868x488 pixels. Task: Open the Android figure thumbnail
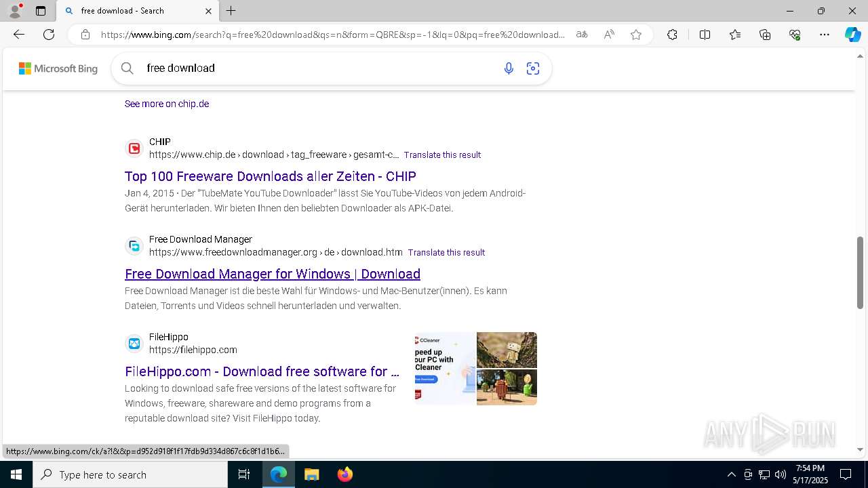507,387
